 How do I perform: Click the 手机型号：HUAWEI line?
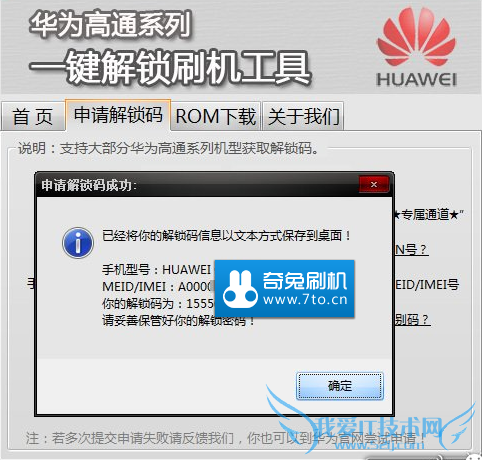pyautogui.click(x=157, y=269)
